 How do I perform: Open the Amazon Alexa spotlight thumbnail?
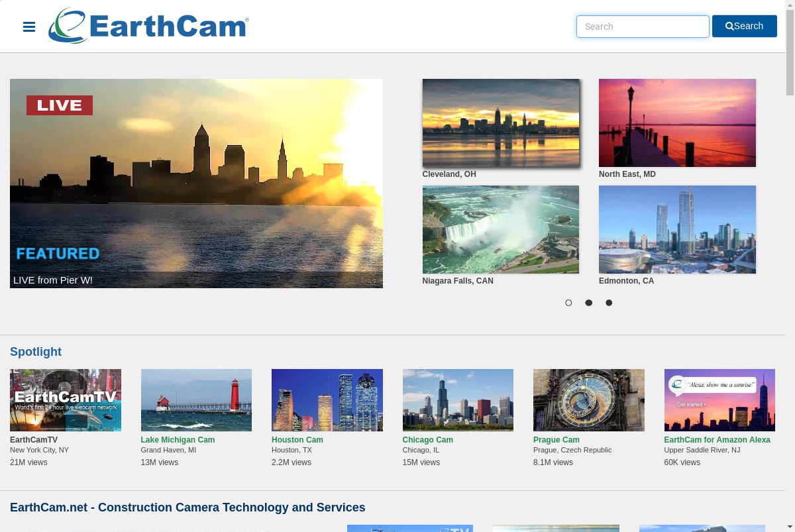click(x=719, y=400)
